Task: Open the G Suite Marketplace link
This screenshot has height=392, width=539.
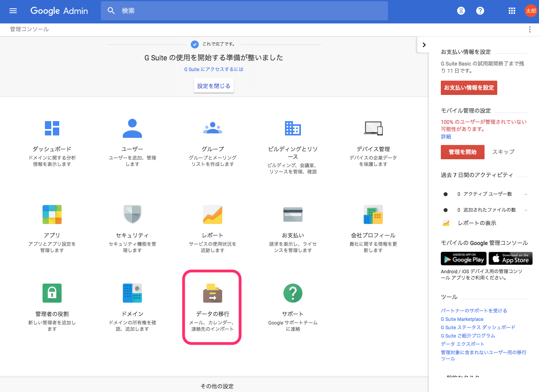Action: [x=462, y=319]
